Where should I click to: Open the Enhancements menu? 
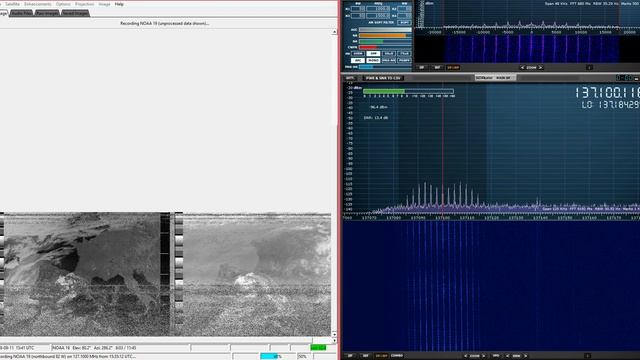tap(38, 4)
